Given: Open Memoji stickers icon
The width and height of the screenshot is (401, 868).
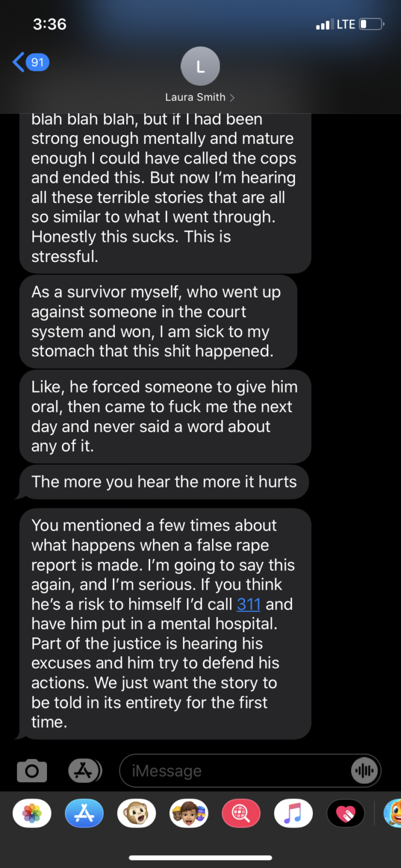Looking at the screenshot, I should pyautogui.click(x=188, y=813).
